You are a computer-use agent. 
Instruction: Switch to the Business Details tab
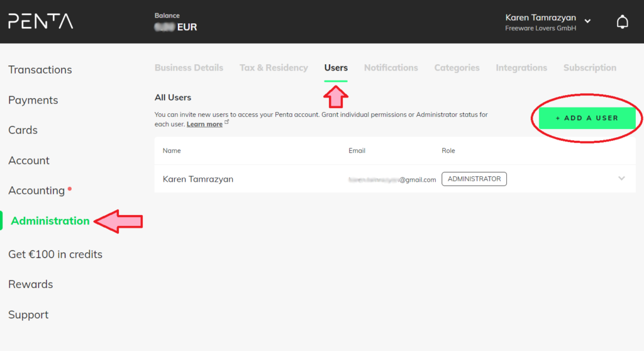[x=189, y=68]
